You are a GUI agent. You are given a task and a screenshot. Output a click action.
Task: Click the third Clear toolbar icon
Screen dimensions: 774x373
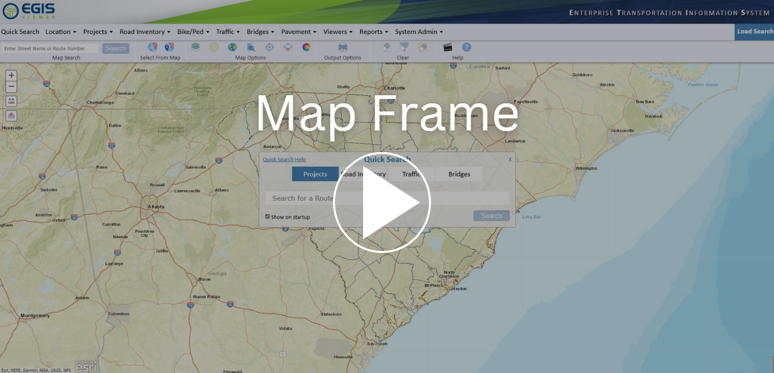(423, 47)
